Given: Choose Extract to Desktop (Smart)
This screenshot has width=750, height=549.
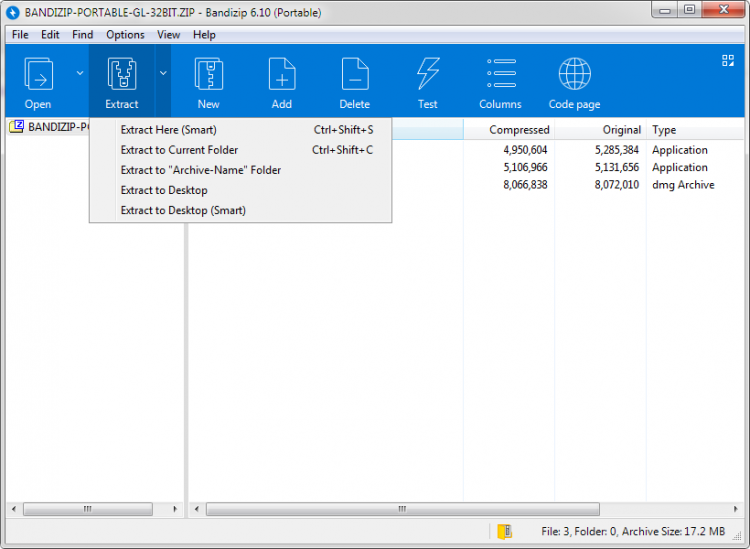Looking at the screenshot, I should tap(241, 210).
